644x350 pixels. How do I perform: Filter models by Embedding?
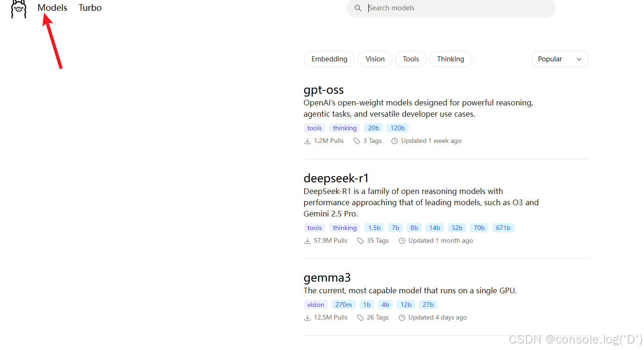pyautogui.click(x=329, y=59)
